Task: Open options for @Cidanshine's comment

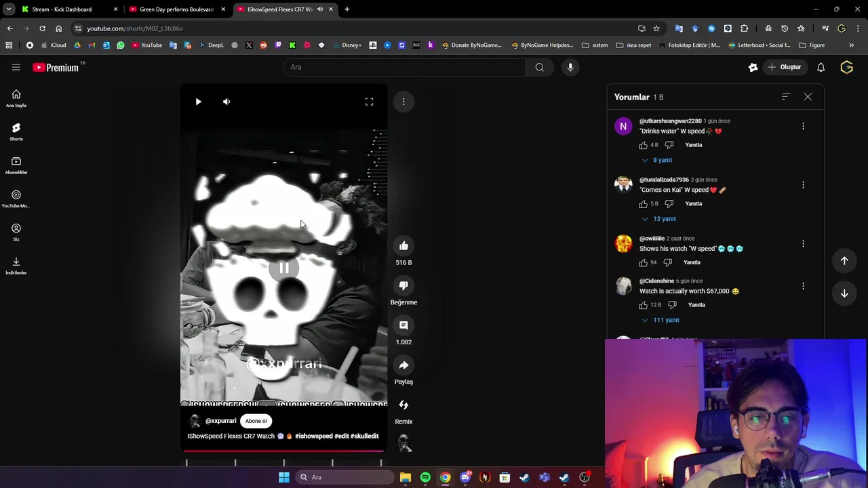Action: pos(803,286)
